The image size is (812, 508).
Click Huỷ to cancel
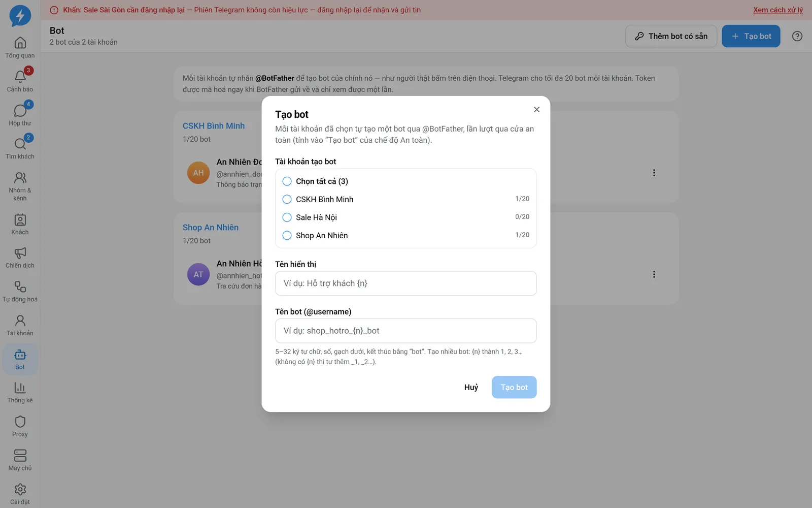pyautogui.click(x=471, y=387)
